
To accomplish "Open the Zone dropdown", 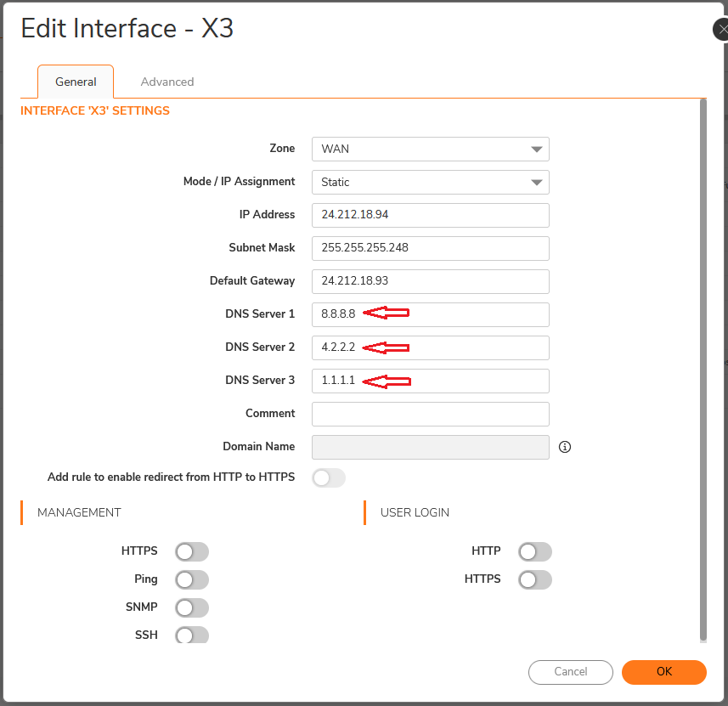I will [430, 150].
